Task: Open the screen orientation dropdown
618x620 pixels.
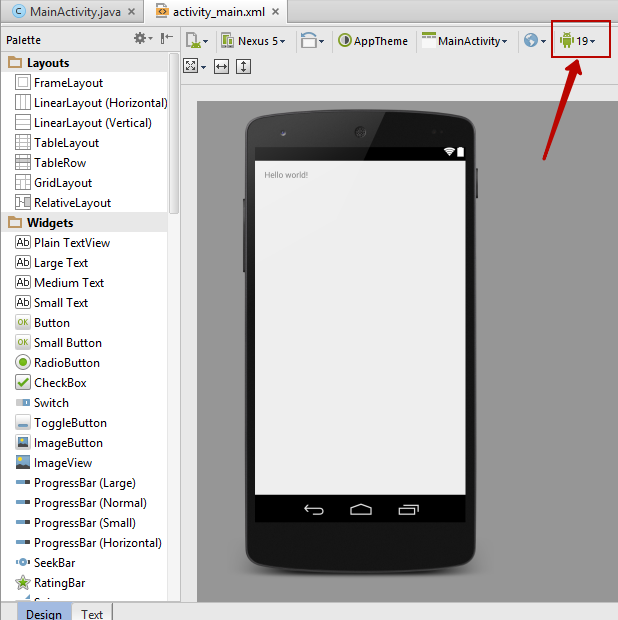Action: click(312, 41)
